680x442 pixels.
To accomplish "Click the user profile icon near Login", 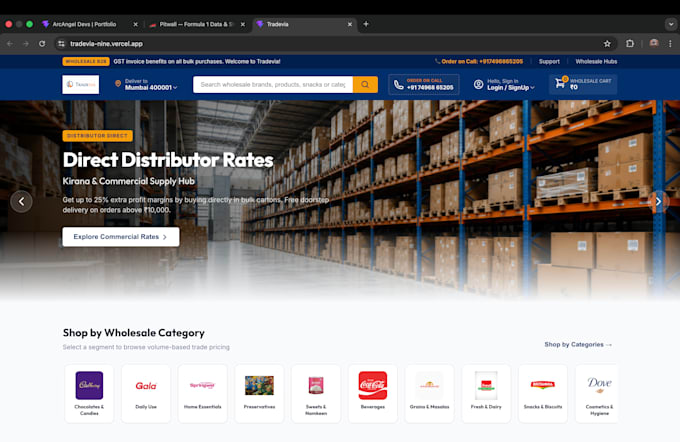I will coord(478,85).
